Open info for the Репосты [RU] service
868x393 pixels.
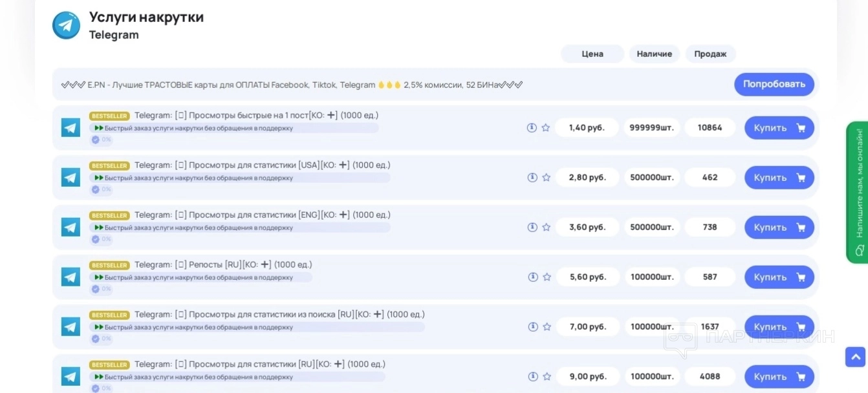coord(532,277)
